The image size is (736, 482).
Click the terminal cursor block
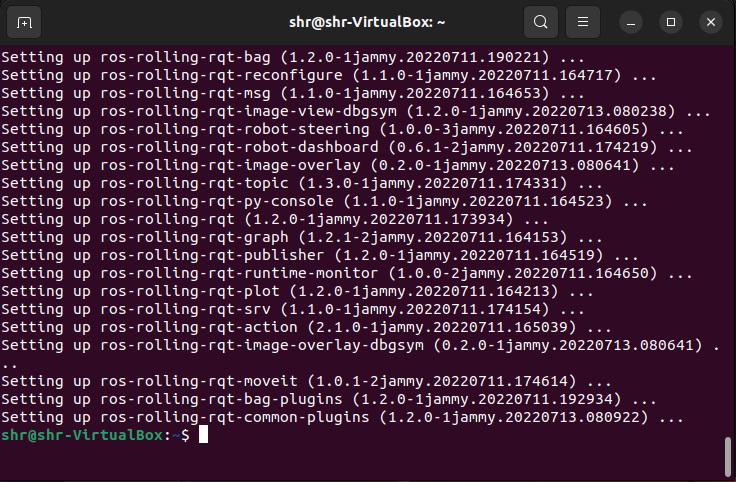point(203,435)
